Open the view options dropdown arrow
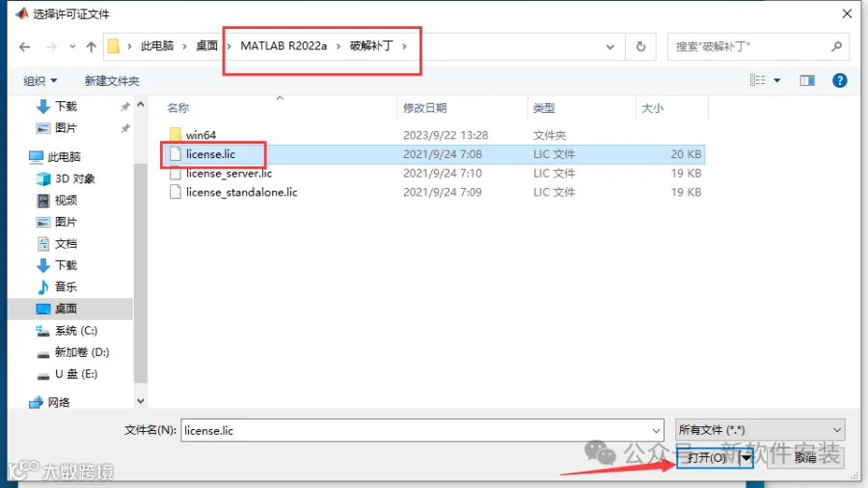Screen dimensions: 868x488 pyautogui.click(x=777, y=81)
